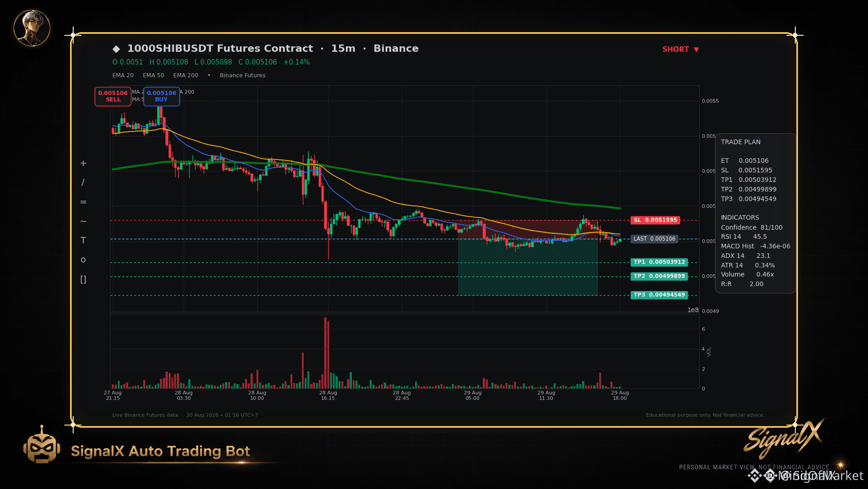Click the ET 0.005106 row in Trade Plan
The image size is (868, 489).
[745, 161]
